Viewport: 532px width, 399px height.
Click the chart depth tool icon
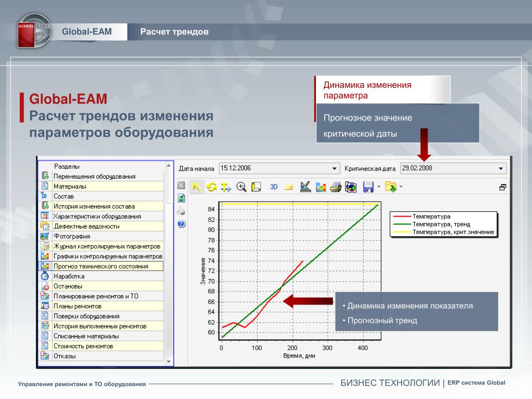[x=256, y=187]
